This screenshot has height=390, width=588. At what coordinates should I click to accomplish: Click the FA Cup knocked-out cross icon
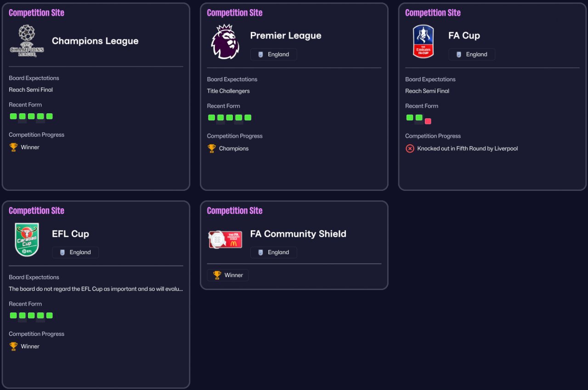coord(410,148)
